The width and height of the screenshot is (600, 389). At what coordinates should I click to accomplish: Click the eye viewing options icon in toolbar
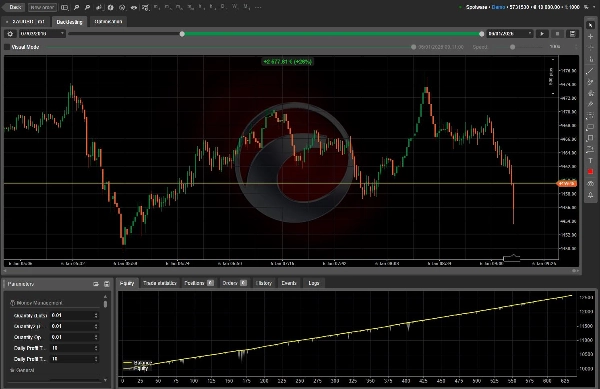click(134, 7)
